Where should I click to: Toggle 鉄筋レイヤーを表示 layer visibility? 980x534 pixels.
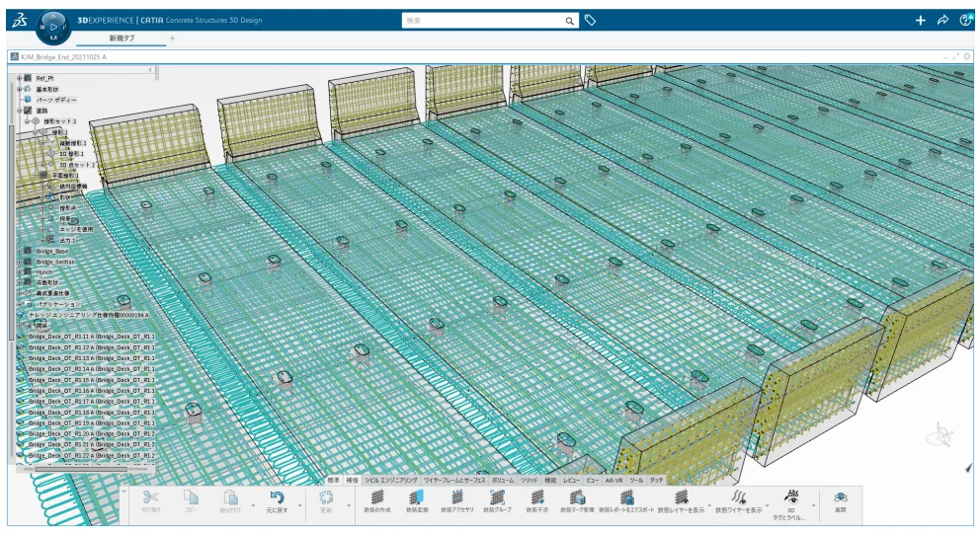[x=681, y=501]
